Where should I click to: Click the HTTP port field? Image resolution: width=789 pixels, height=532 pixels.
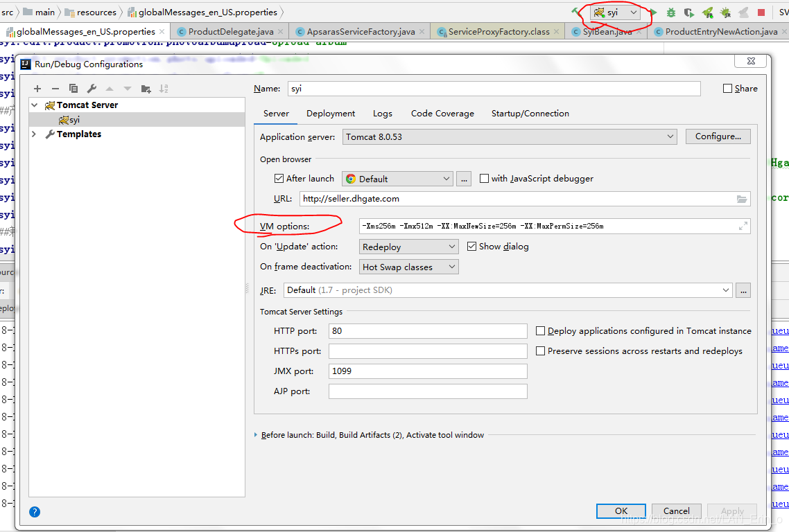(x=428, y=331)
